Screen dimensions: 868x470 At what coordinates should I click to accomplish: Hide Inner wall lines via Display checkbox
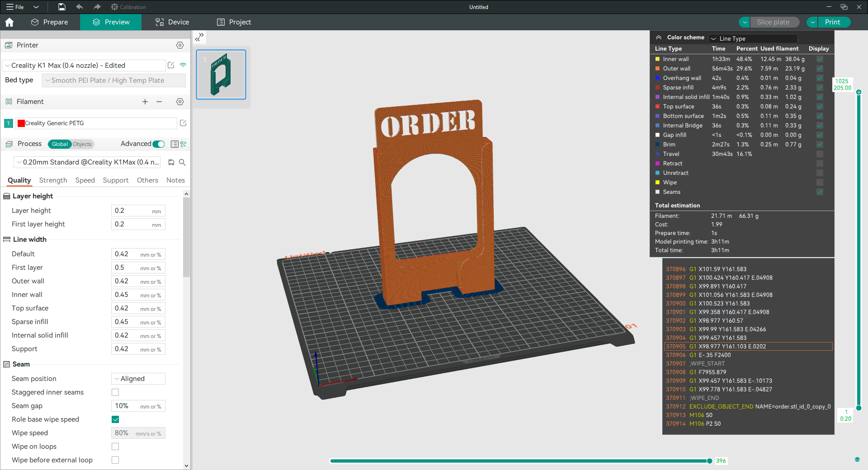(820, 59)
